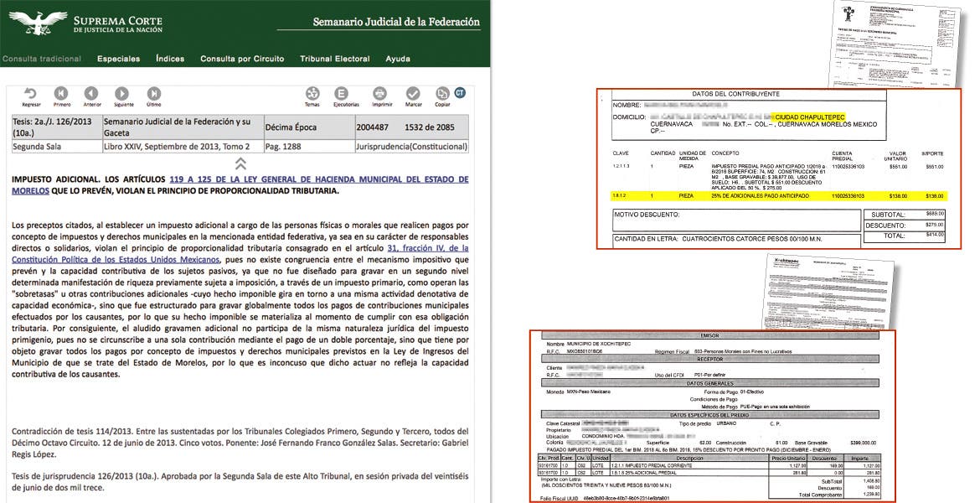This screenshot has height=503, width=980.
Task: Go to previous thesis with Anterior
Action: pos(92,93)
